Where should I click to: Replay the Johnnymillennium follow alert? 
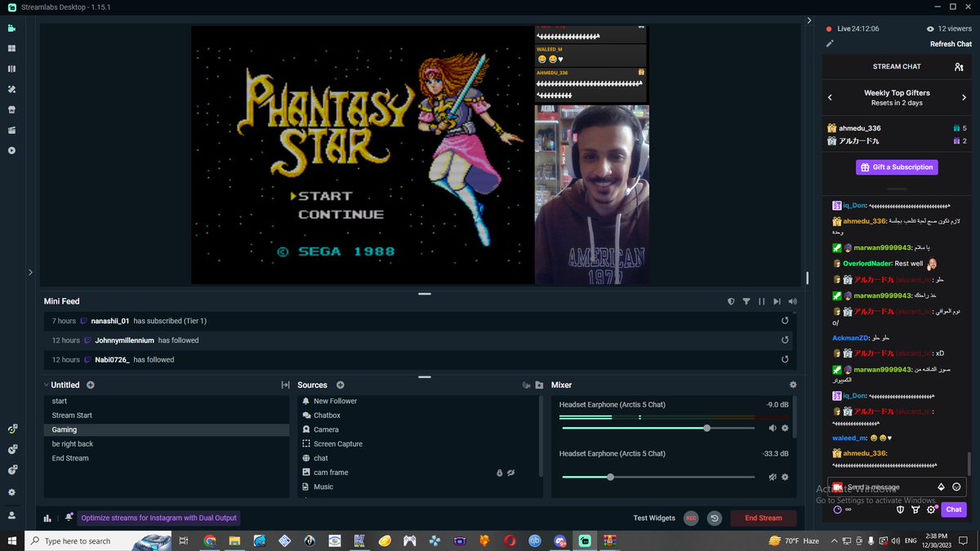(x=785, y=340)
